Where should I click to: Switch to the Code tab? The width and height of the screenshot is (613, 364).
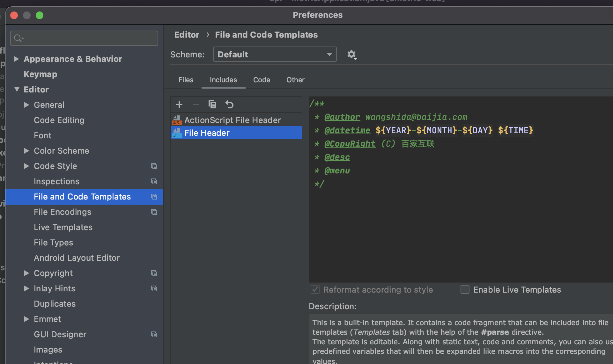pyautogui.click(x=262, y=80)
